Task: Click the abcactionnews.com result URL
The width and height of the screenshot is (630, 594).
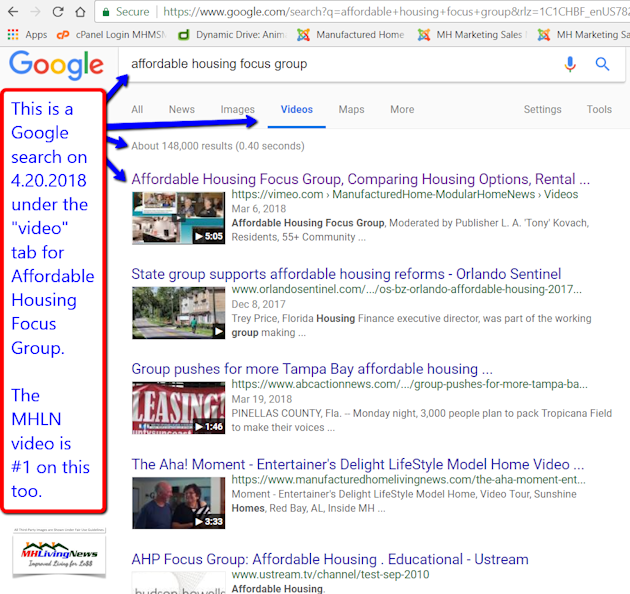Action: point(409,384)
